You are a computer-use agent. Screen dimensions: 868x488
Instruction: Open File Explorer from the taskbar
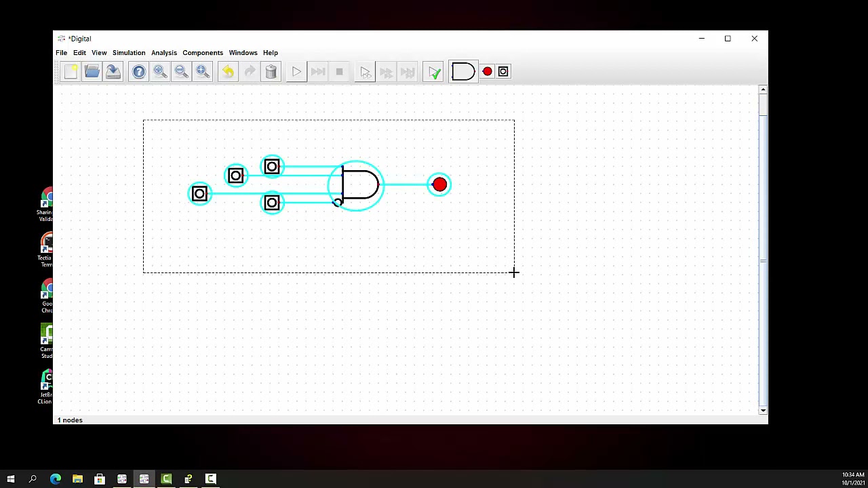(77, 479)
